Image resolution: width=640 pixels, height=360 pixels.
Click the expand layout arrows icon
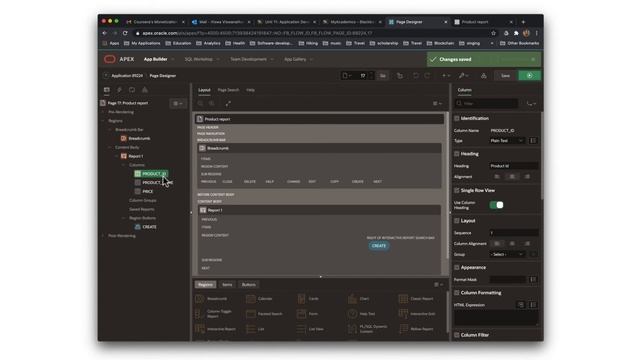228,104
